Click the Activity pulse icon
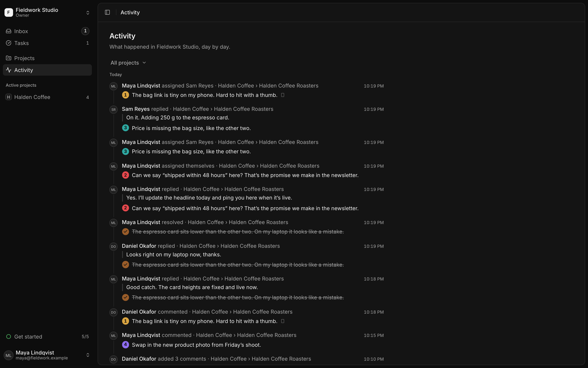Image resolution: width=588 pixels, height=368 pixels. click(x=9, y=70)
